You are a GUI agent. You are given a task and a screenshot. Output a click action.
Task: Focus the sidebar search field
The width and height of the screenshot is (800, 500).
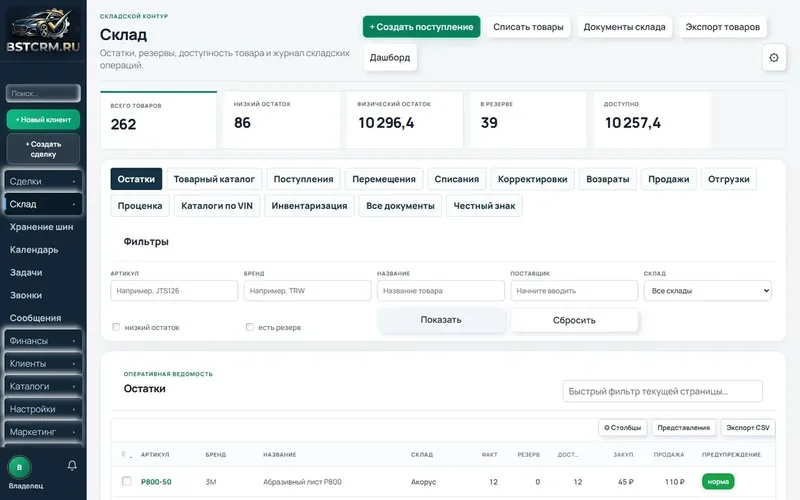tap(43, 93)
